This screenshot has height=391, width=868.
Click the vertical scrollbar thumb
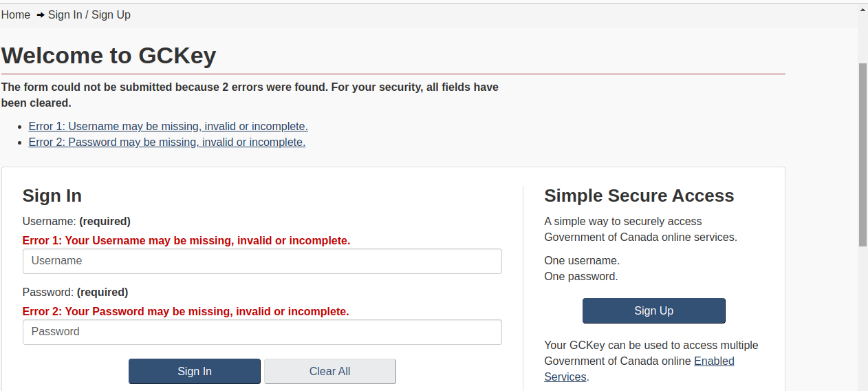(x=862, y=154)
